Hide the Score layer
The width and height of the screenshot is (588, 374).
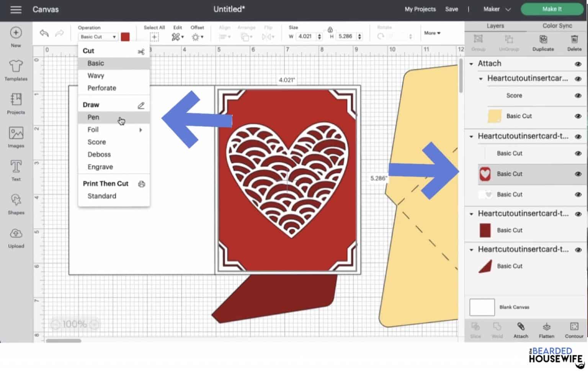pos(578,95)
